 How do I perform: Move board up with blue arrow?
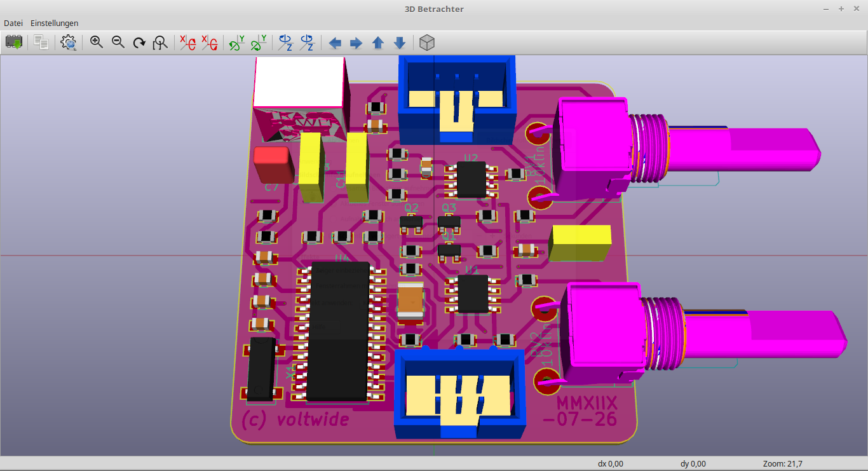point(378,43)
